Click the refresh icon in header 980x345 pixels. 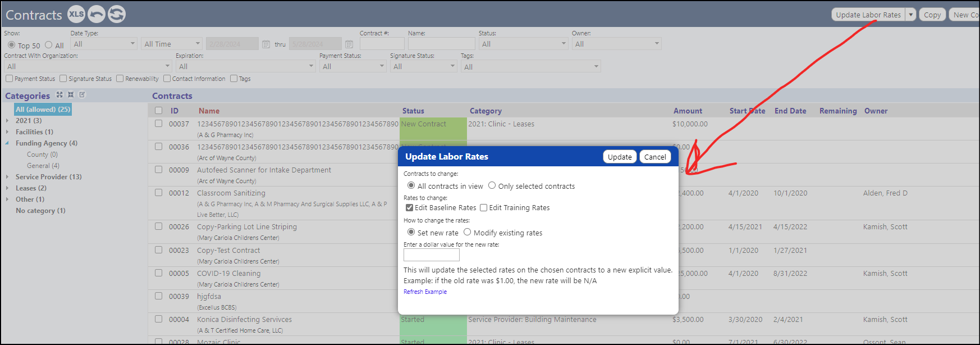[x=117, y=14]
